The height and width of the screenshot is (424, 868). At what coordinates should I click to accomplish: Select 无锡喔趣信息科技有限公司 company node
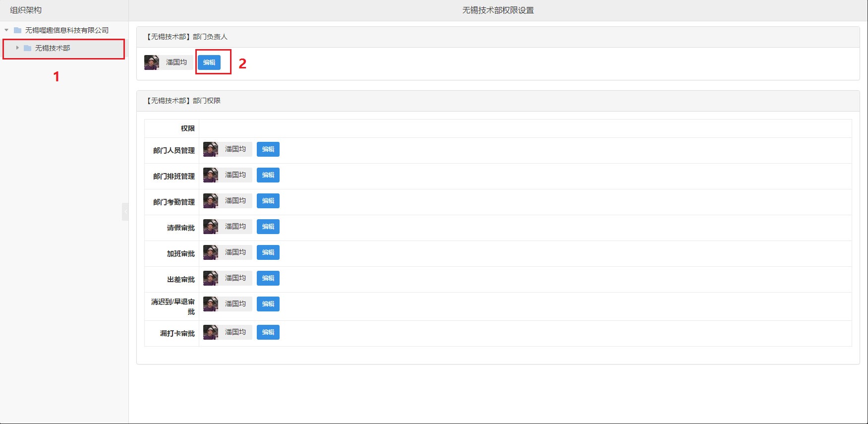pyautogui.click(x=67, y=30)
